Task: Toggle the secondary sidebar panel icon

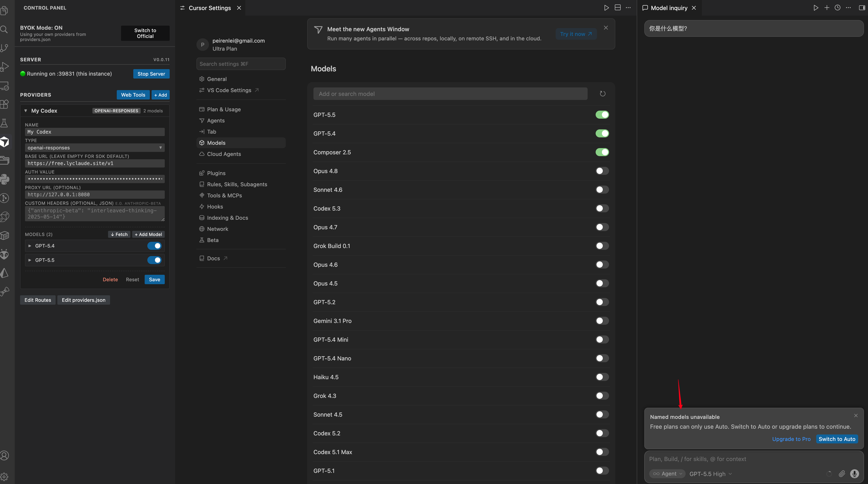Action: click(862, 8)
